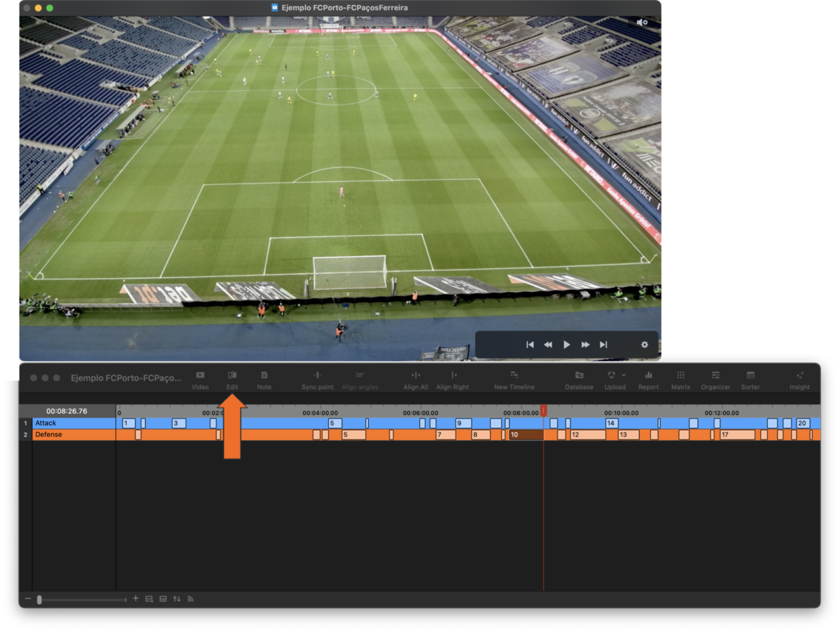The width and height of the screenshot is (840, 632).
Task: Mute the video with the speaker toggle
Action: 641,22
